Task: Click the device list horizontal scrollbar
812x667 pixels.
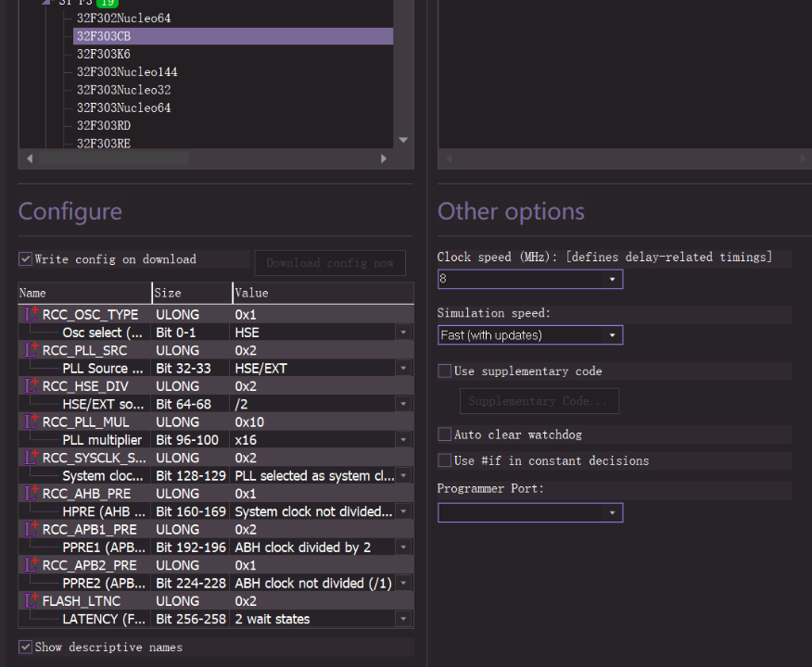Action: click(x=111, y=158)
